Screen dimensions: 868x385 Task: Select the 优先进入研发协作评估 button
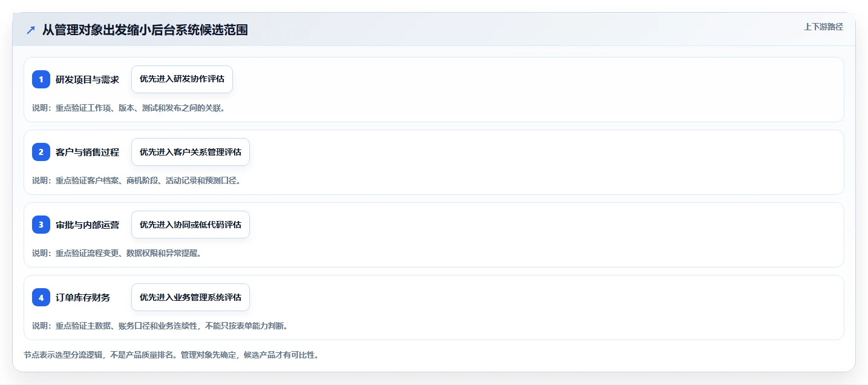182,79
